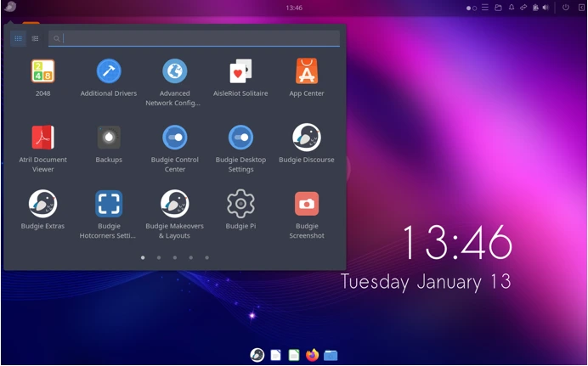Click the desktop clock widget 13:46
Screen dimensions: 588x366
coord(457,243)
